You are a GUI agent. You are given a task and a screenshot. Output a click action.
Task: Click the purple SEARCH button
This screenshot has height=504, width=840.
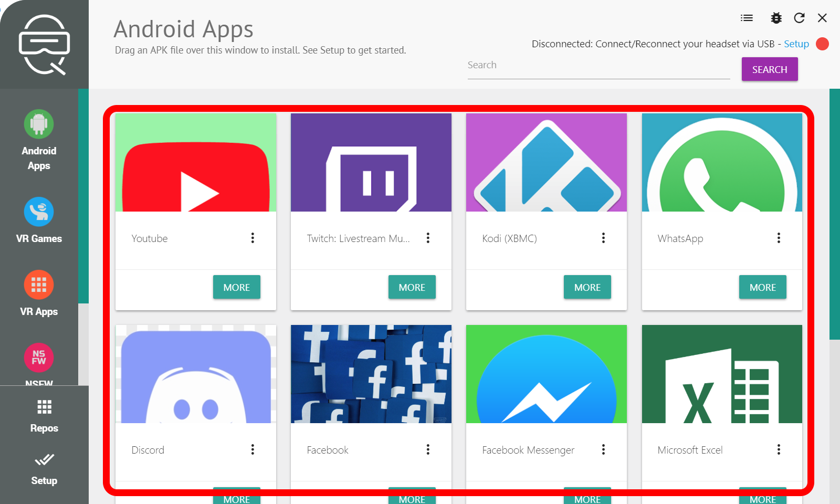click(x=770, y=69)
